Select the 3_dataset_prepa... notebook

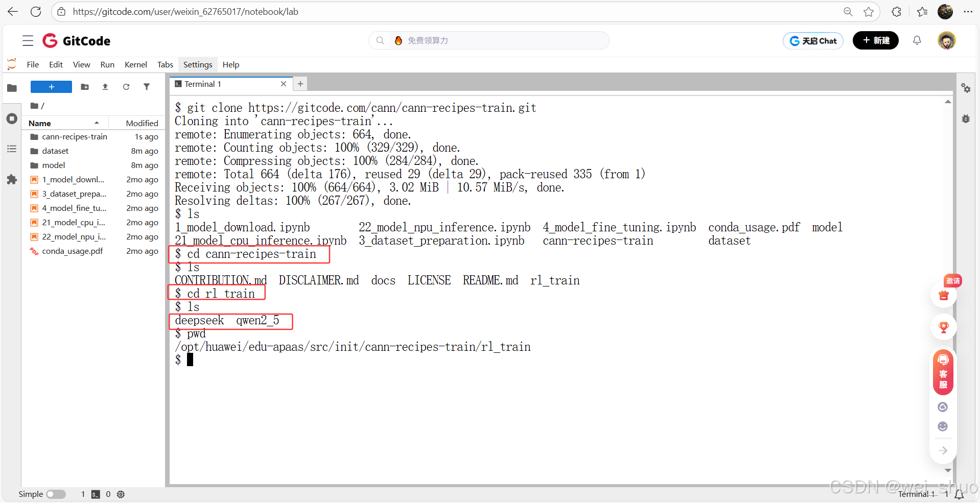coord(94,194)
